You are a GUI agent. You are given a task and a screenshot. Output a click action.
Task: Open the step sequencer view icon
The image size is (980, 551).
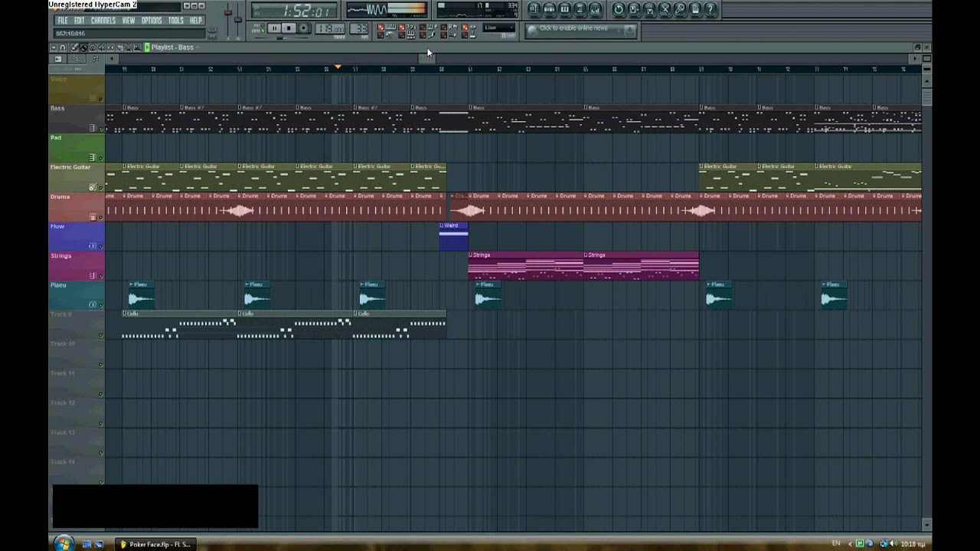550,9
